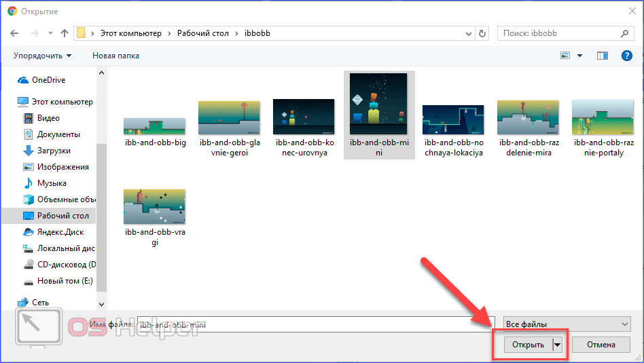The image size is (644, 363).
Task: Expand the address bar history dropdown
Action: tap(468, 33)
